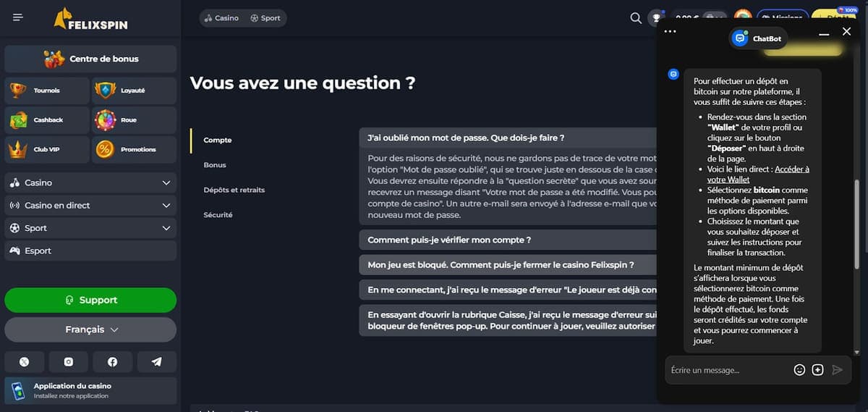Viewport: 868px width, 412px height.
Task: Open the Telegram social icon
Action: (x=156, y=362)
